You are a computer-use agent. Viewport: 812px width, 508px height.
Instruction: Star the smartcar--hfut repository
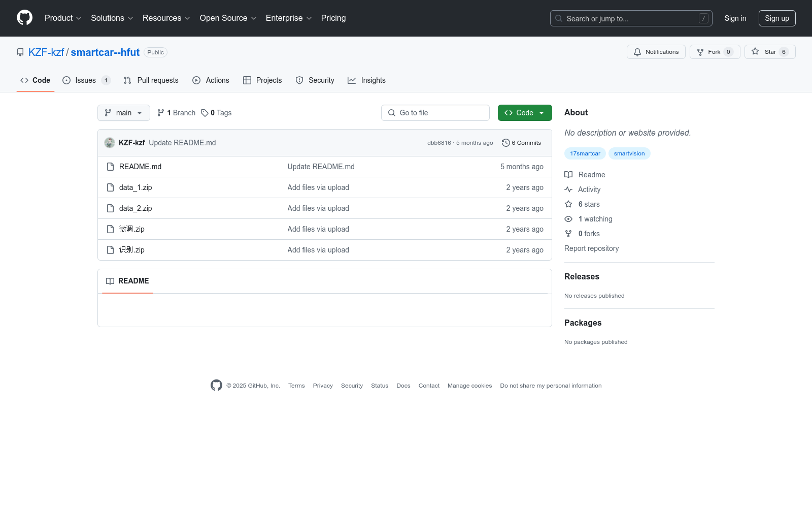point(769,52)
